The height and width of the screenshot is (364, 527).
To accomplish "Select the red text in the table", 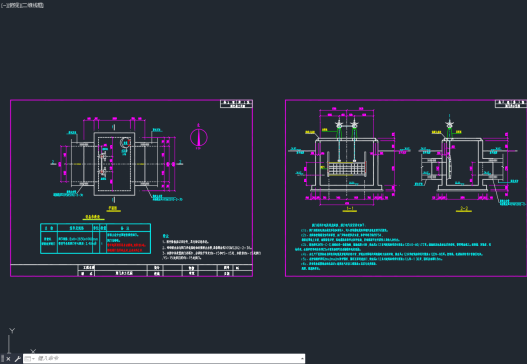I will [x=125, y=248].
